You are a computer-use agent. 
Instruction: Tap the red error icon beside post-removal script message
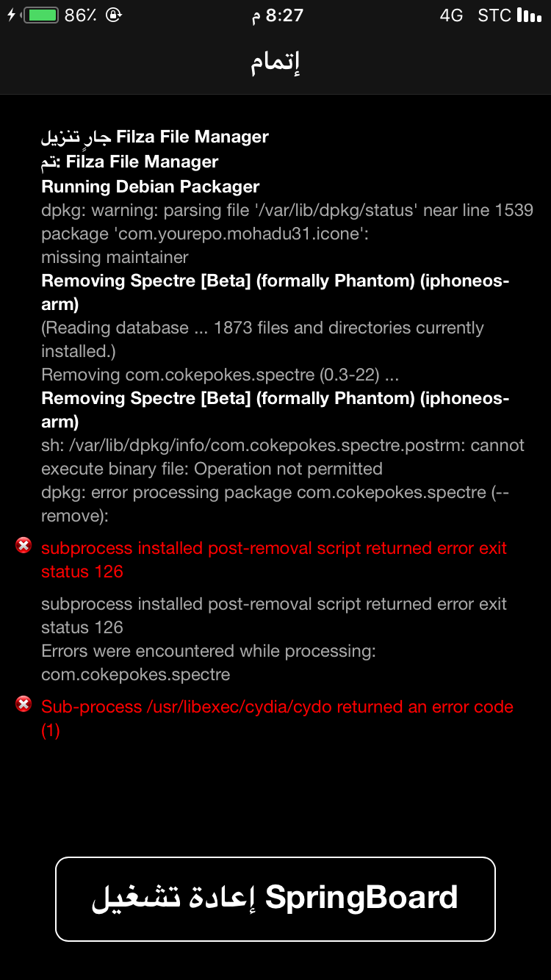coord(24,545)
